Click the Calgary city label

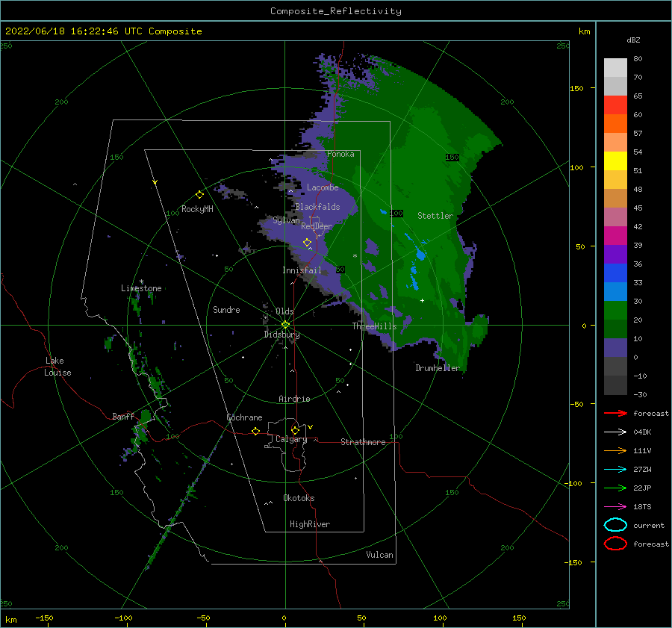291,439
